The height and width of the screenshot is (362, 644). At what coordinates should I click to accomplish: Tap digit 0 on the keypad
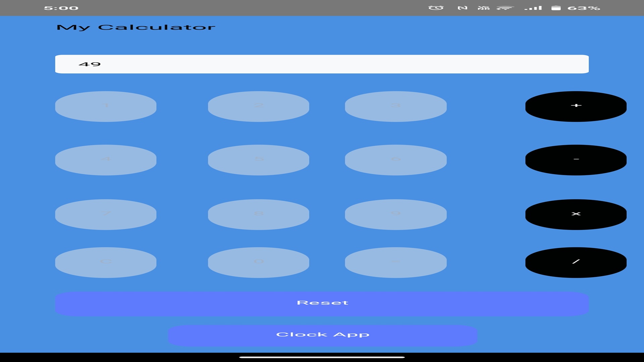(x=259, y=262)
